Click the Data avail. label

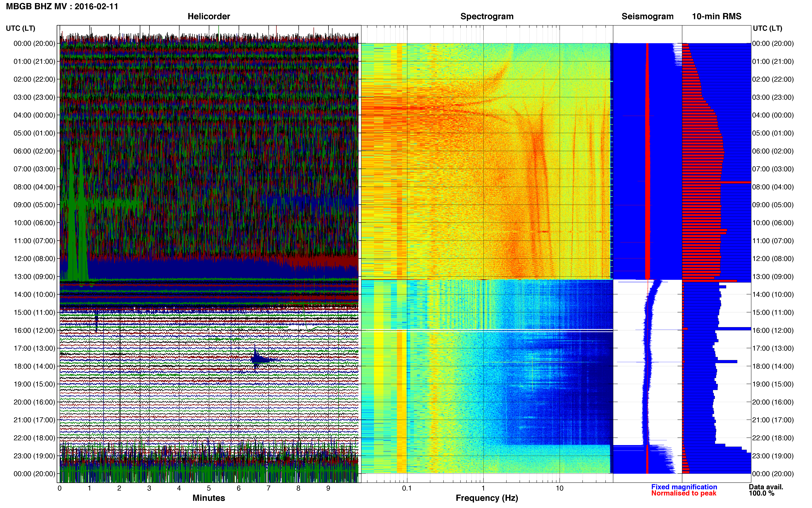pos(766,487)
